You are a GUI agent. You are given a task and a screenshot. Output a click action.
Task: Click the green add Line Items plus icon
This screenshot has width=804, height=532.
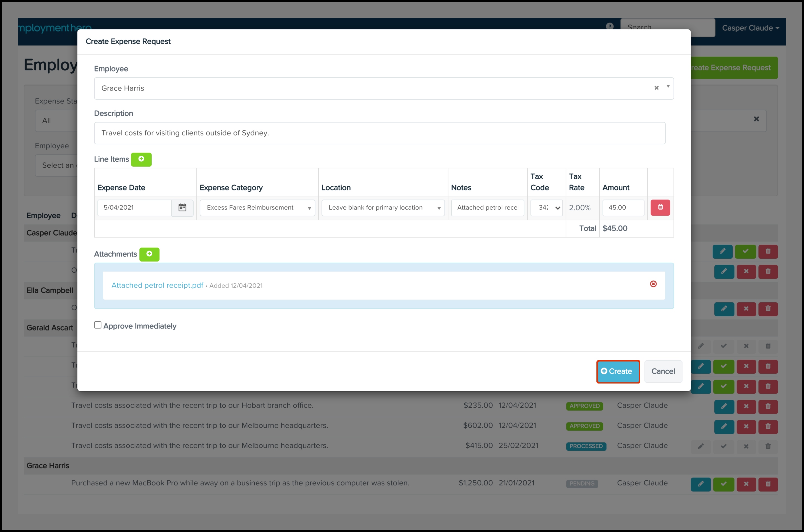pos(141,159)
